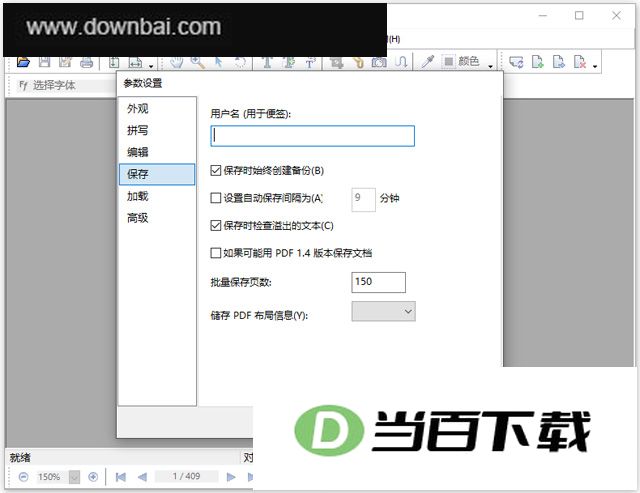Select the curved Path line tool

[x=401, y=62]
